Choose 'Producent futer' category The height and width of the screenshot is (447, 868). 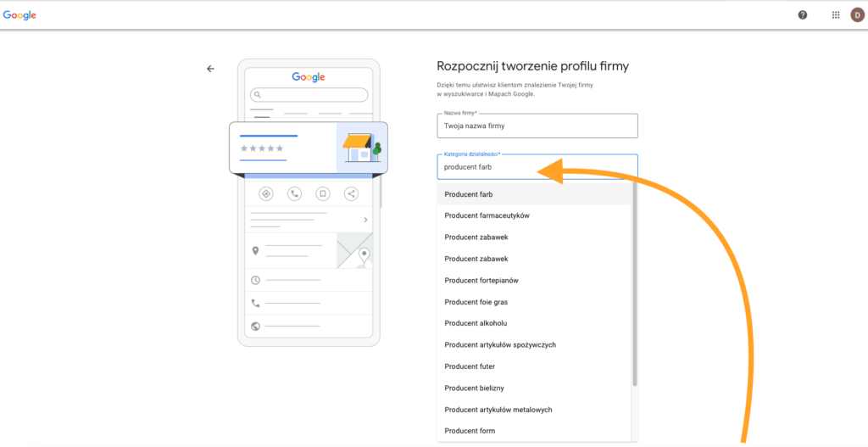[534, 366]
